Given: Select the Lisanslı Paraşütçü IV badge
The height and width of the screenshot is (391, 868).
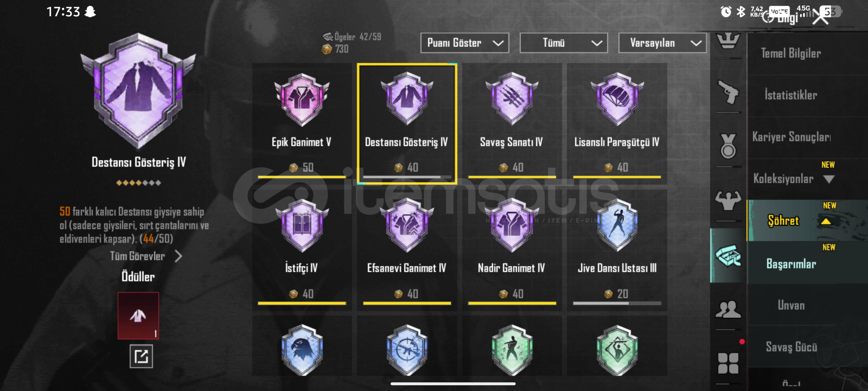Looking at the screenshot, I should [x=617, y=123].
